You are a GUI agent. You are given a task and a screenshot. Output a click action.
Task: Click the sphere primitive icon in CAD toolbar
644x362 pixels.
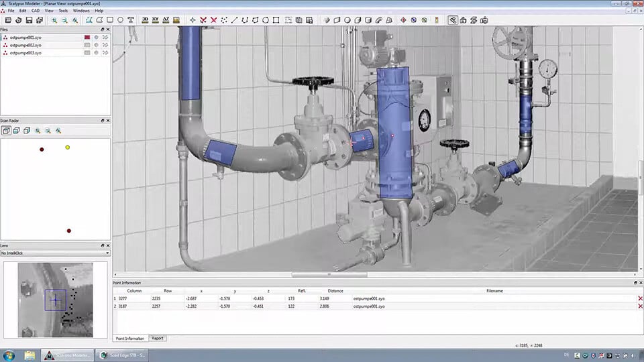click(x=347, y=20)
